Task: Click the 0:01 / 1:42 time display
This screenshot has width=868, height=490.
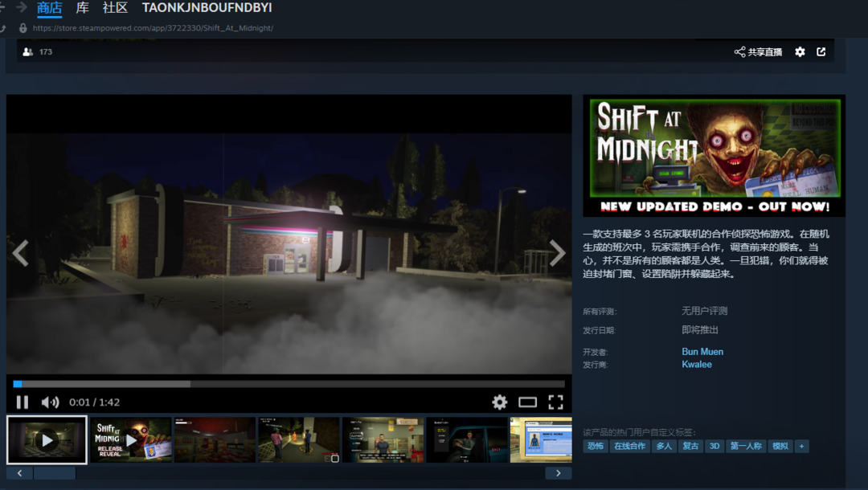Action: click(94, 402)
